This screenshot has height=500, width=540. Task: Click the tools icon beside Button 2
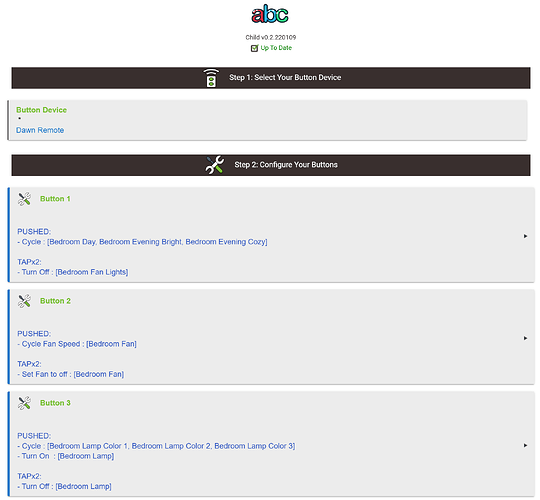click(24, 301)
